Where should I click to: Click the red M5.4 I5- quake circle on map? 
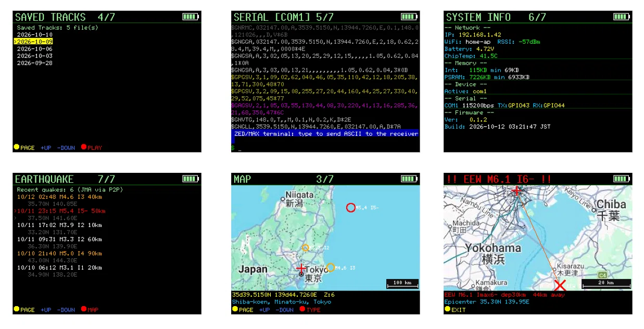pyautogui.click(x=350, y=208)
